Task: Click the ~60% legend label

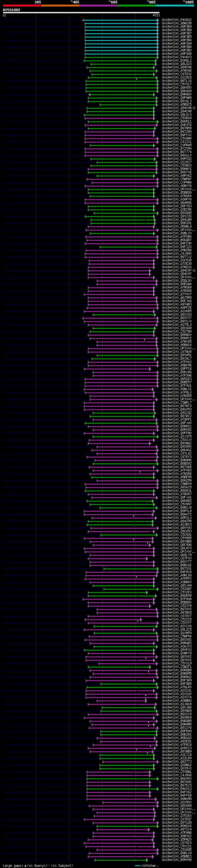Action: point(113,2)
